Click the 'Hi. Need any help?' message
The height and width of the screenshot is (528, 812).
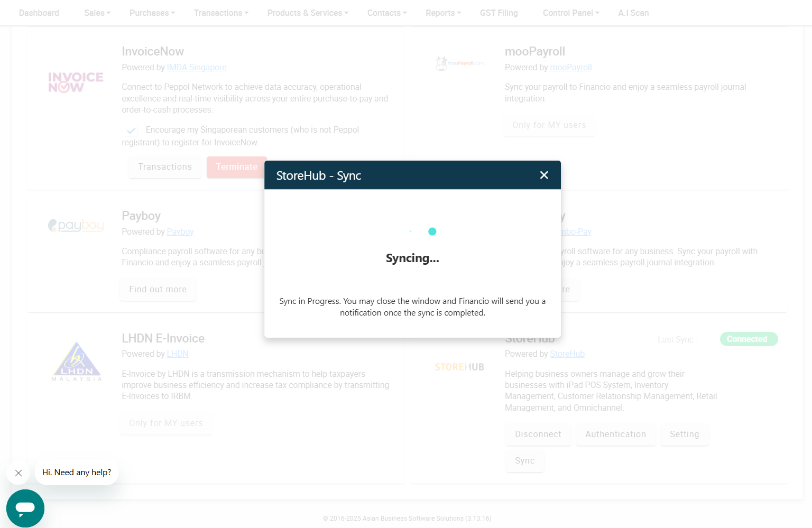pyautogui.click(x=77, y=473)
